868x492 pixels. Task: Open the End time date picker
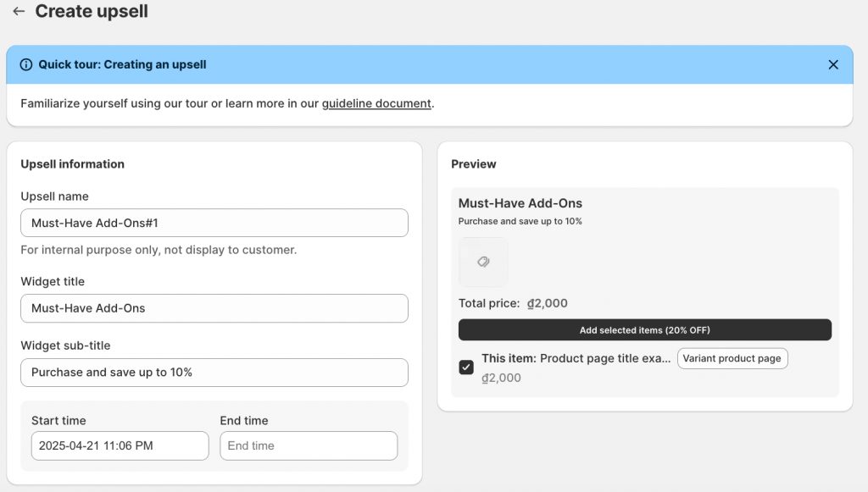(x=308, y=445)
